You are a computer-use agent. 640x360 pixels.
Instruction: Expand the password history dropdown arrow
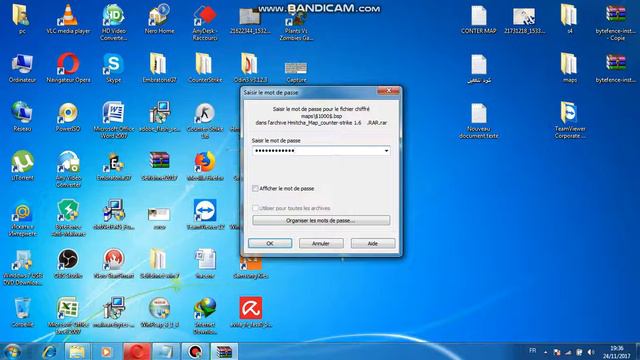point(386,151)
